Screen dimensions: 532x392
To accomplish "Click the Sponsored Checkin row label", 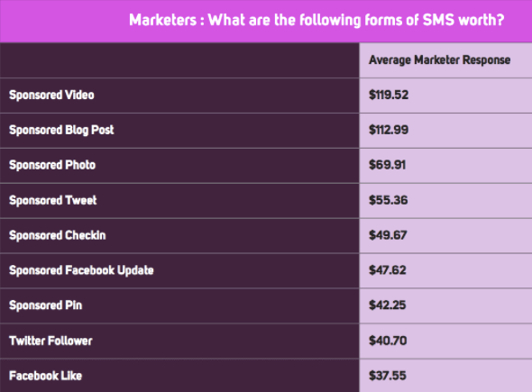I will click(58, 235).
